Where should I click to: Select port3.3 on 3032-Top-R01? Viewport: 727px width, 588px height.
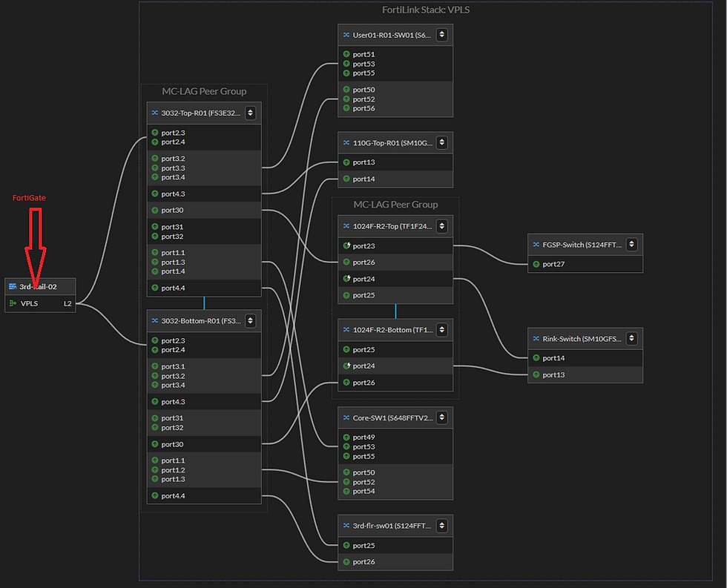(x=173, y=168)
